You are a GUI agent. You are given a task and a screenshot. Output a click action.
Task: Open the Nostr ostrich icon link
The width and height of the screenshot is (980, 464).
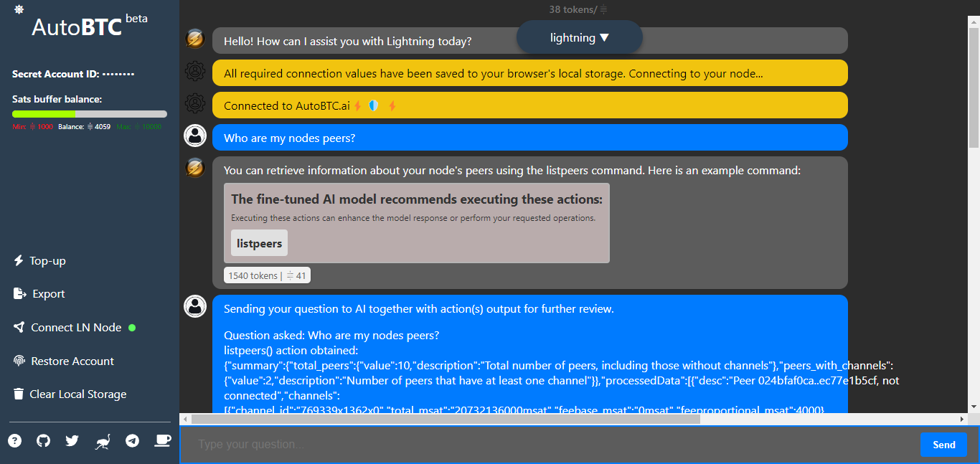(x=103, y=442)
